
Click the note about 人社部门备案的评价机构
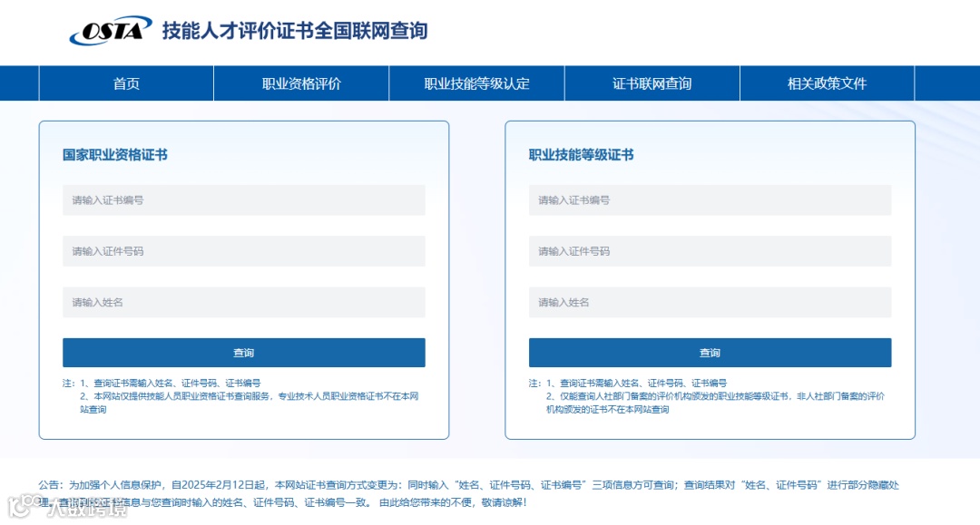pyautogui.click(x=715, y=403)
